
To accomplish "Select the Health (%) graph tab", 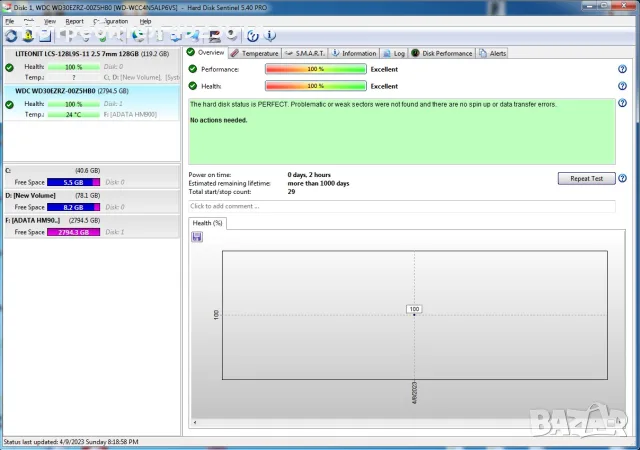I will (207, 223).
